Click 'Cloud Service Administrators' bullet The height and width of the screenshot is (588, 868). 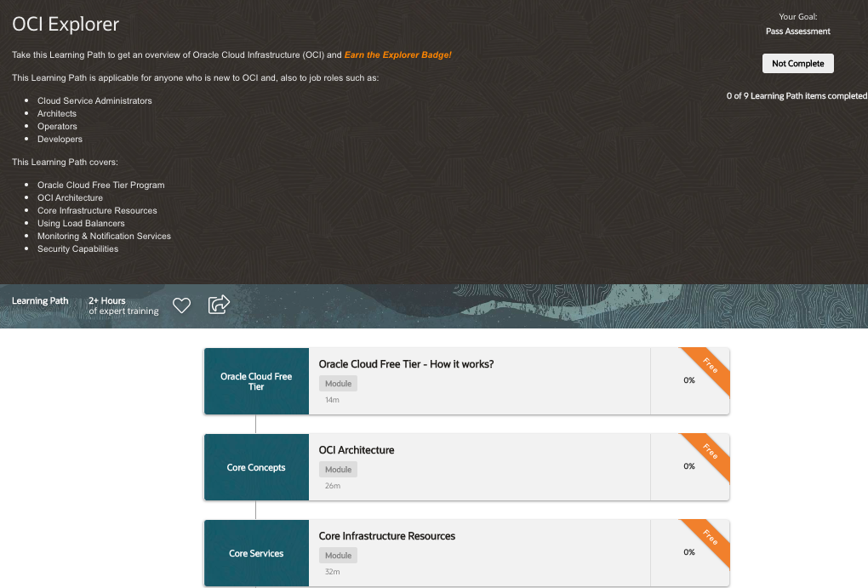(x=94, y=100)
